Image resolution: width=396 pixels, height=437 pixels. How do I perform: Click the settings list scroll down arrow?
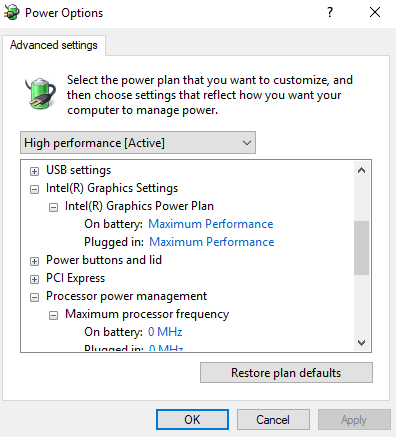tap(361, 343)
